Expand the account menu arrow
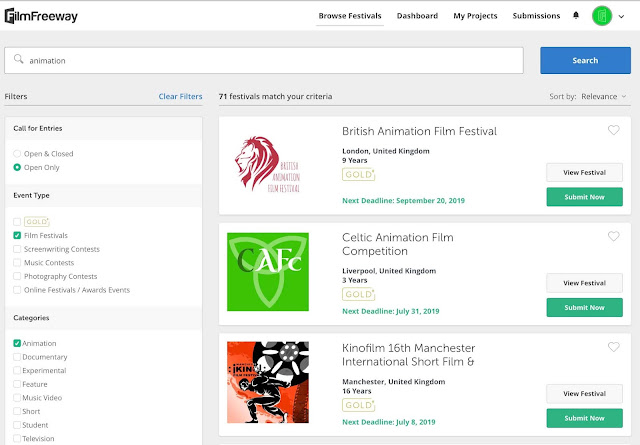The image size is (640, 445). pyautogui.click(x=621, y=16)
